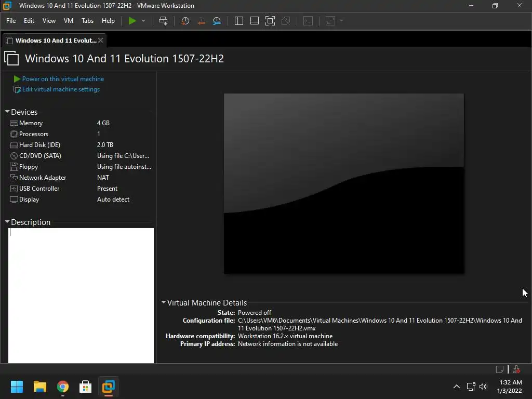
Task: Select the Display device row
Action: coord(80,199)
